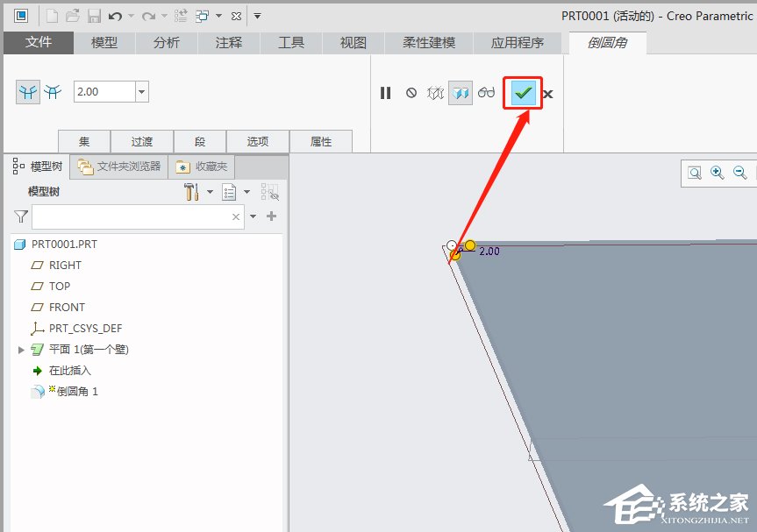The height and width of the screenshot is (532, 757).
Task: Save the model with the Save icon
Action: tap(94, 15)
